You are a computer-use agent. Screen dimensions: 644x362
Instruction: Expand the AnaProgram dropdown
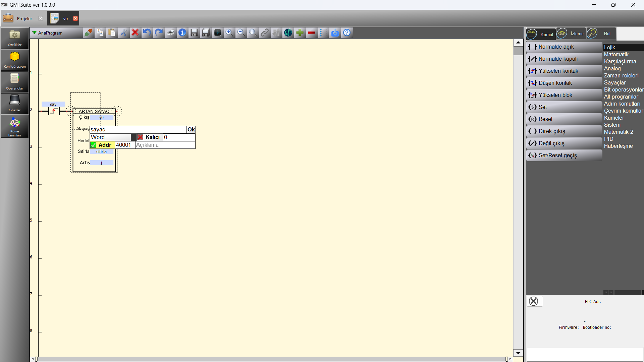[34, 33]
